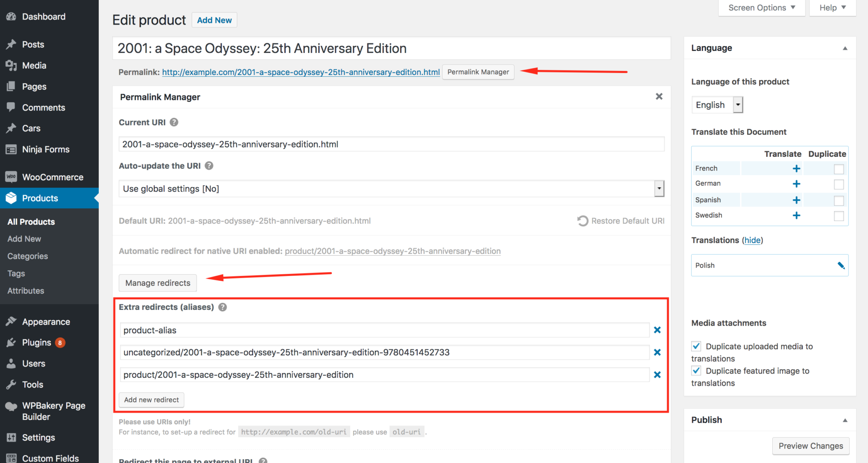Click the WPBakery Page Builder icon

(11, 406)
